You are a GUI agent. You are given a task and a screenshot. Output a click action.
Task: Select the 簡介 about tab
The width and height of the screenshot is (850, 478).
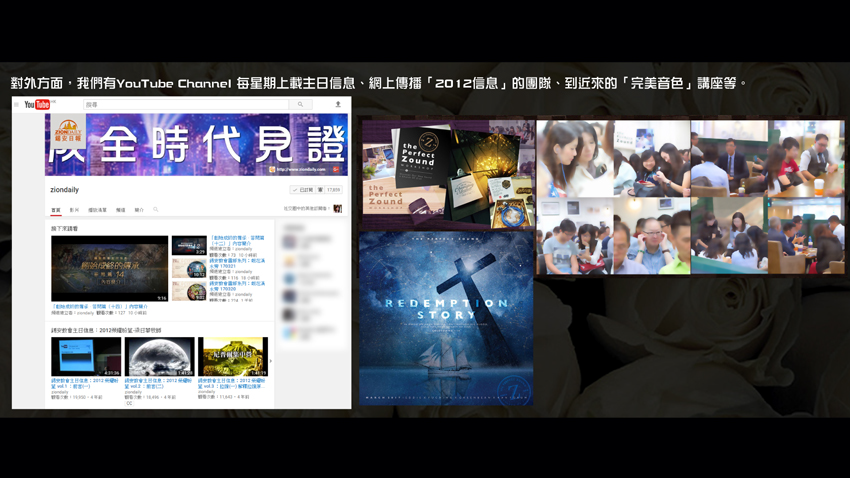click(x=139, y=210)
